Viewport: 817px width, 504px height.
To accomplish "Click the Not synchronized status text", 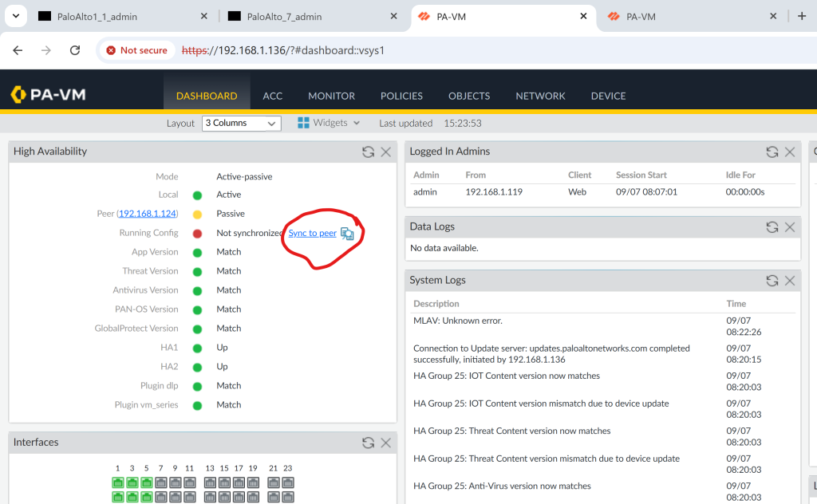I will 250,233.
